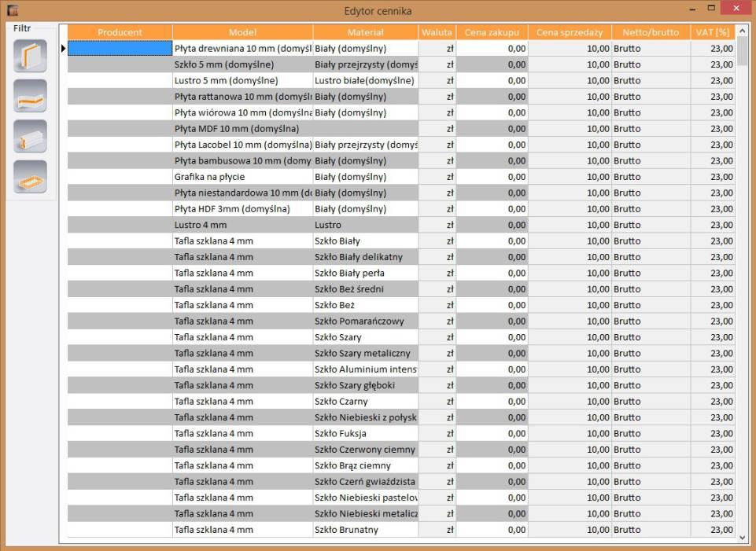This screenshot has height=551, width=756.
Task: Click the Waluta column header
Action: click(x=437, y=32)
